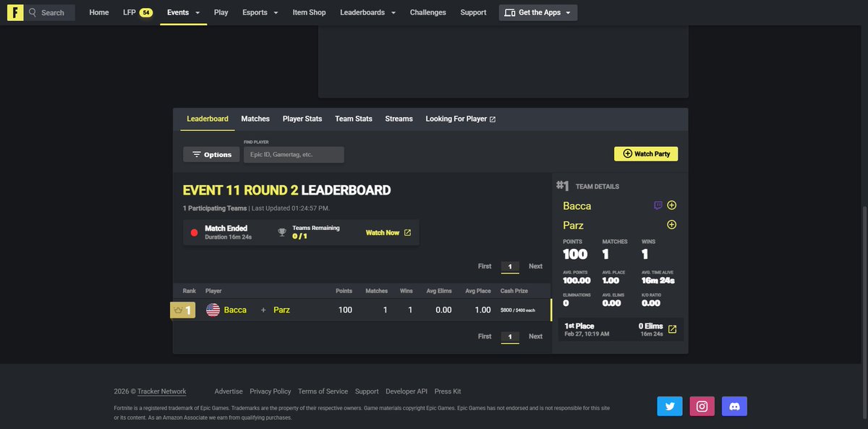Focus the top Search field
This screenshot has width=868, height=429.
pos(51,12)
